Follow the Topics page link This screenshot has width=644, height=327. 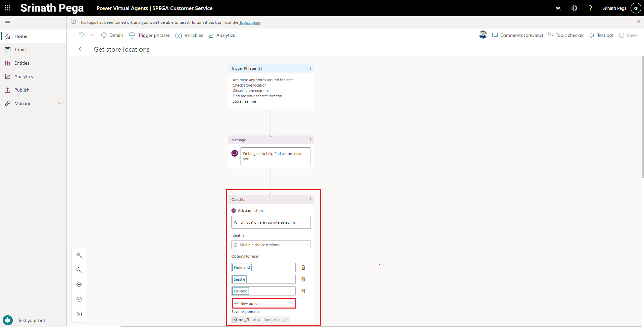(250, 22)
